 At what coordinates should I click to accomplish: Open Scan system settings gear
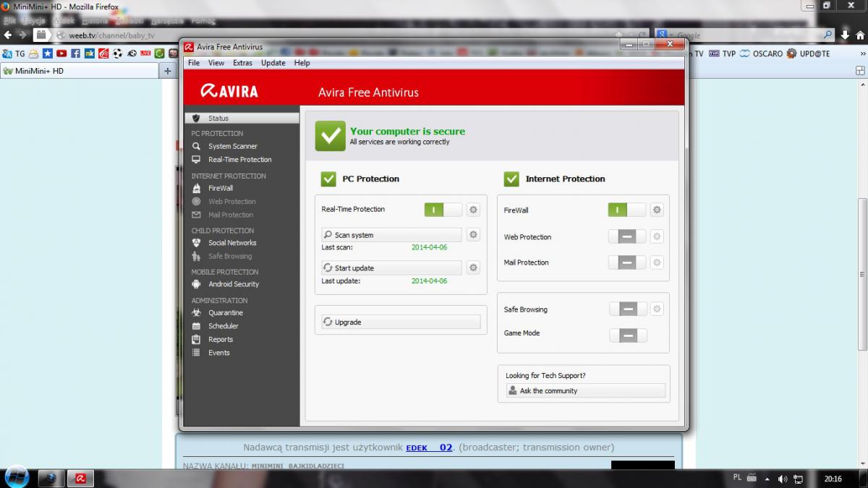pyautogui.click(x=473, y=235)
